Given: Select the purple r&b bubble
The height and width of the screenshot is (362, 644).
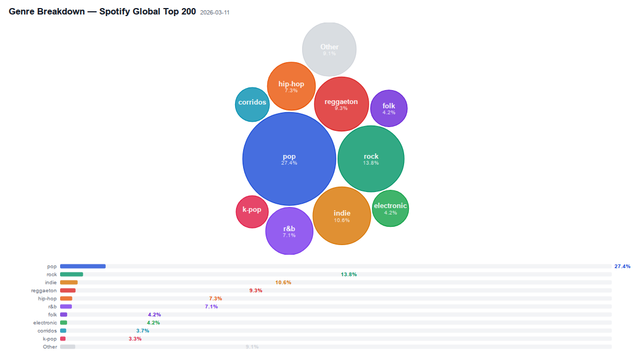Looking at the screenshot, I should click(289, 231).
